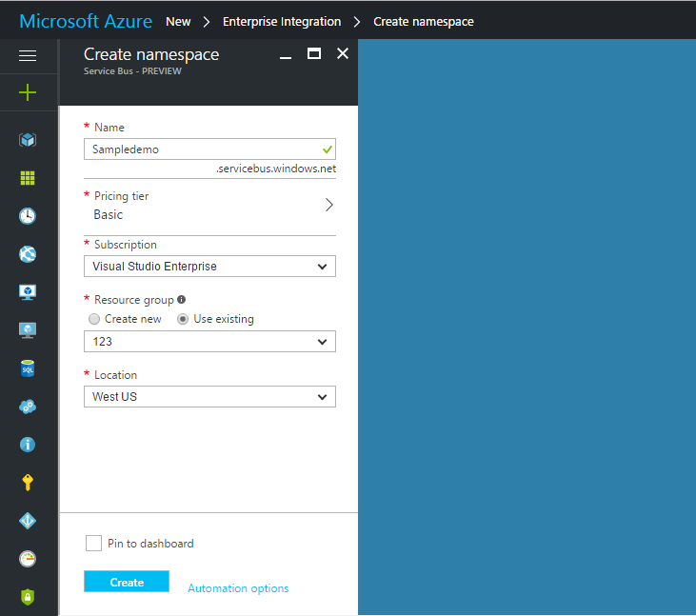The height and width of the screenshot is (616, 696).
Task: Open the Pricing tier chevron
Action: pyautogui.click(x=328, y=205)
